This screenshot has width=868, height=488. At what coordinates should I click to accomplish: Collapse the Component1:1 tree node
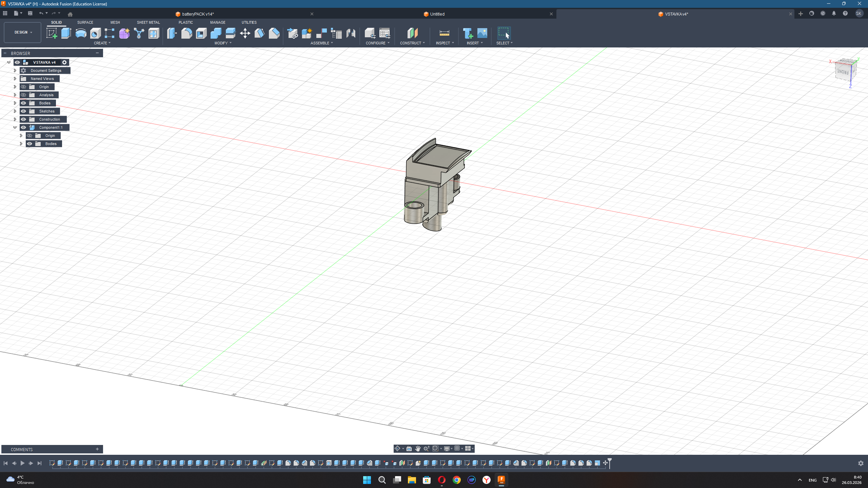click(x=15, y=127)
